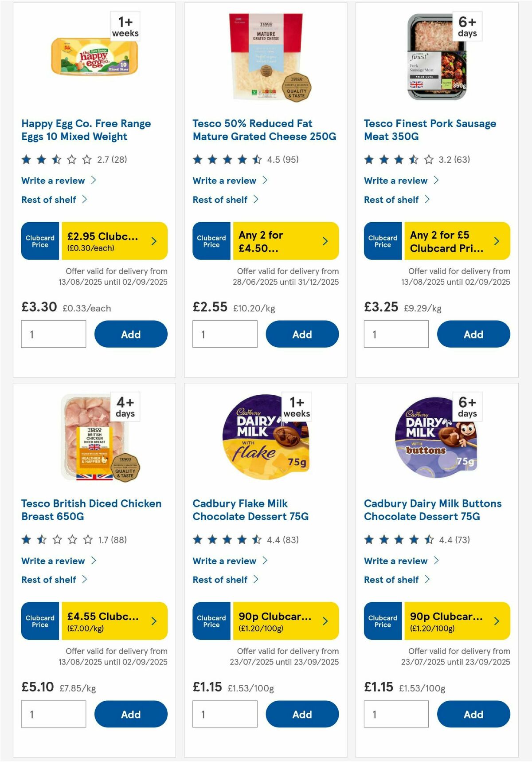Click 'Rest of shelf' under the grated cheese product
The height and width of the screenshot is (762, 532).
[x=219, y=200]
